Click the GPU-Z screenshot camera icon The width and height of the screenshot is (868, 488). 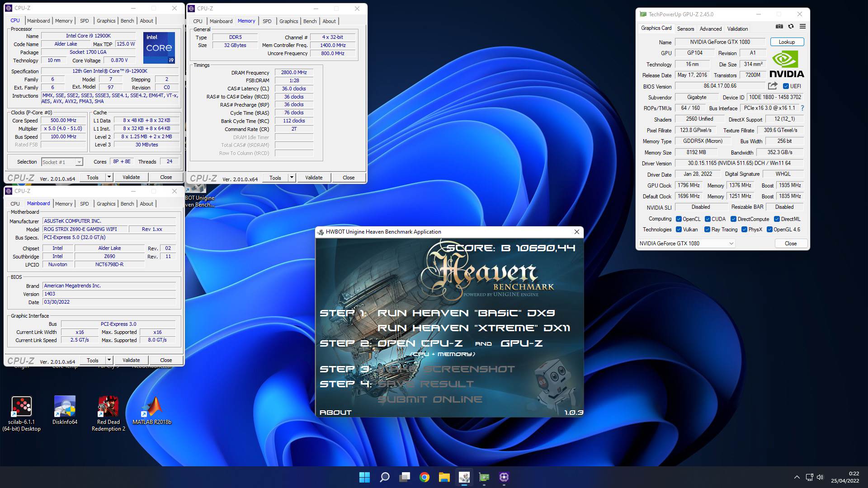(x=779, y=27)
